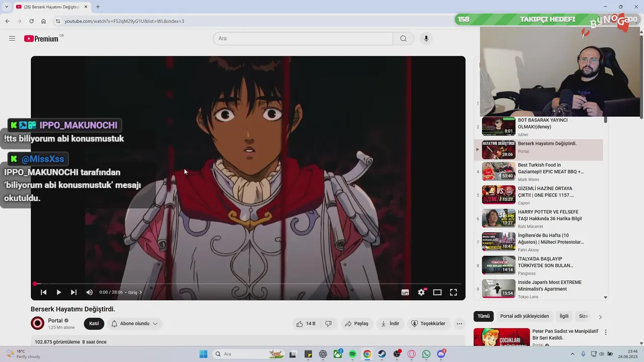The height and width of the screenshot is (362, 644).
Task: Skip to next video in playlist
Action: [74, 292]
